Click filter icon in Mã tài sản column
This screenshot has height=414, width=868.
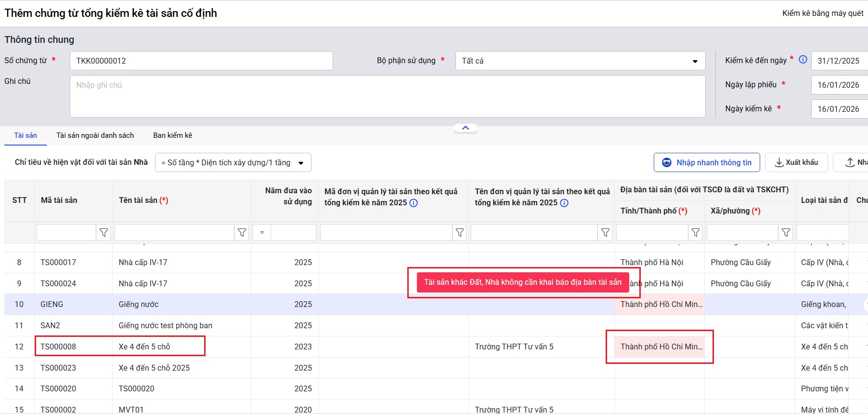104,233
